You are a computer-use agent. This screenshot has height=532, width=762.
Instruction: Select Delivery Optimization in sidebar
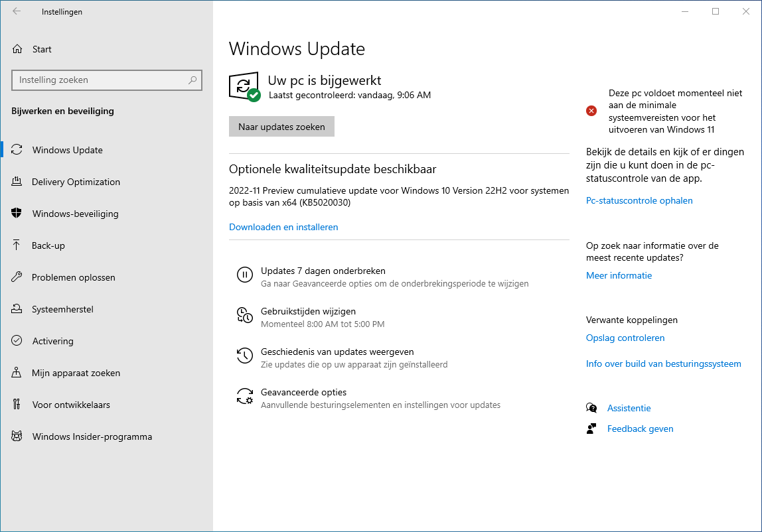point(76,182)
